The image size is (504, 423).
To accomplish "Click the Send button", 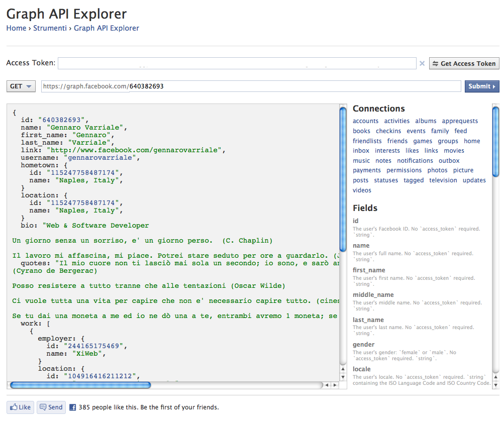I will point(51,407).
